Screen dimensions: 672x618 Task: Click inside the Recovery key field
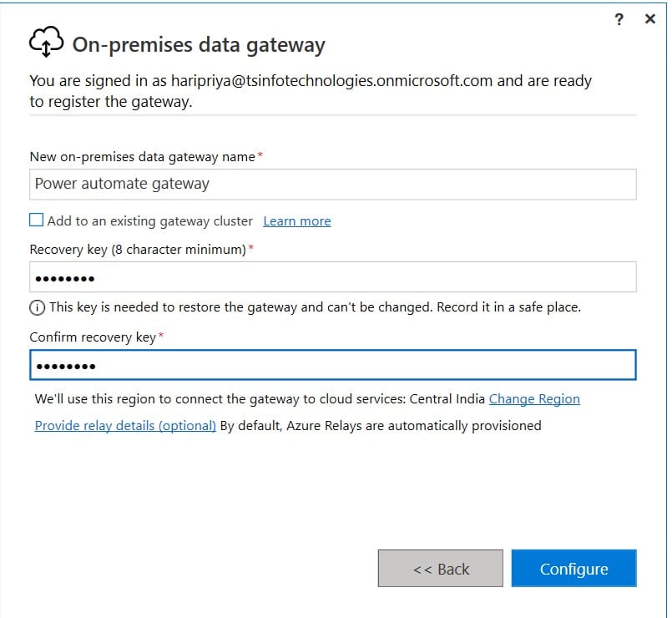click(x=332, y=277)
